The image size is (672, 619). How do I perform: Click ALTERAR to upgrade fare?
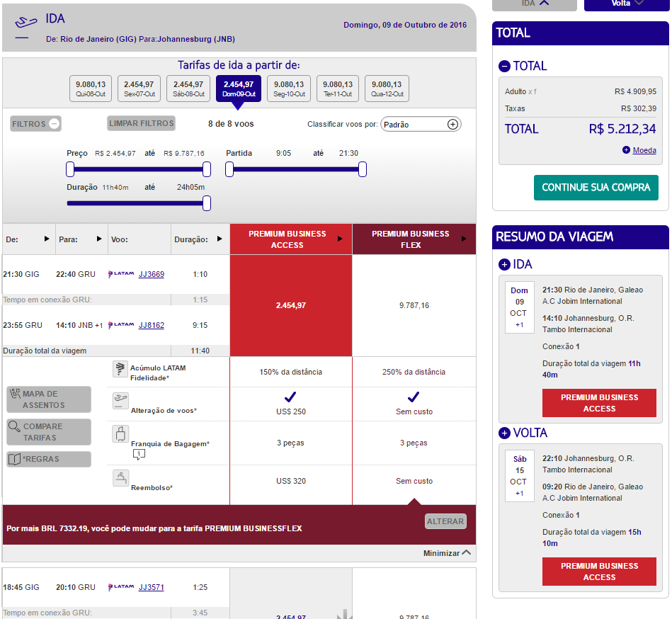pyautogui.click(x=445, y=521)
